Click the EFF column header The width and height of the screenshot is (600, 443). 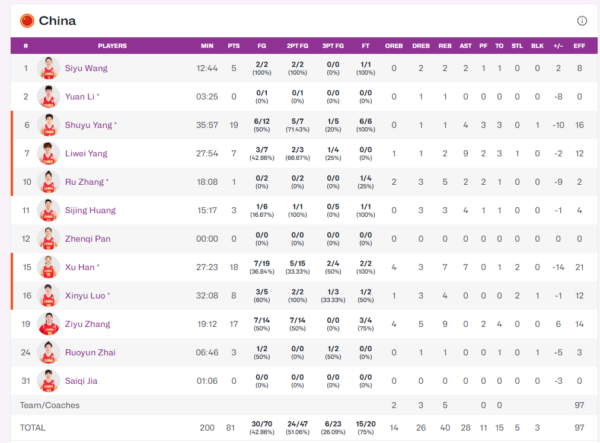(x=579, y=45)
